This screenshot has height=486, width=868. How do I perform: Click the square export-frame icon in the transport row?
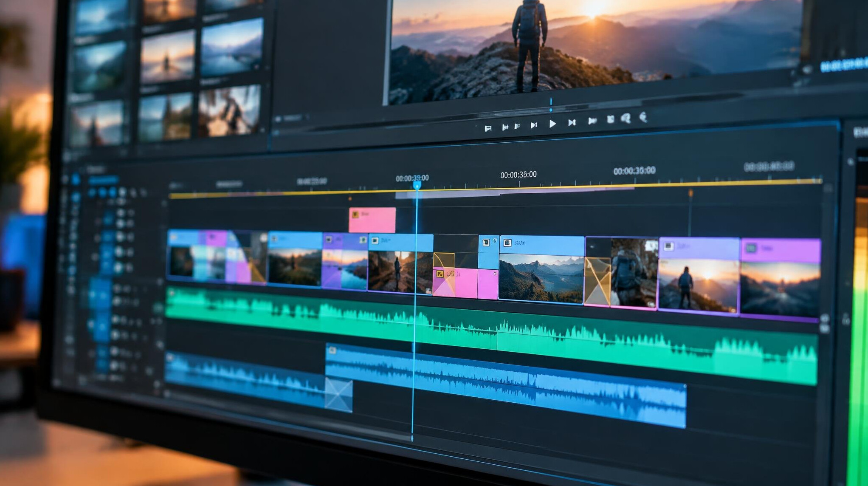[610, 119]
